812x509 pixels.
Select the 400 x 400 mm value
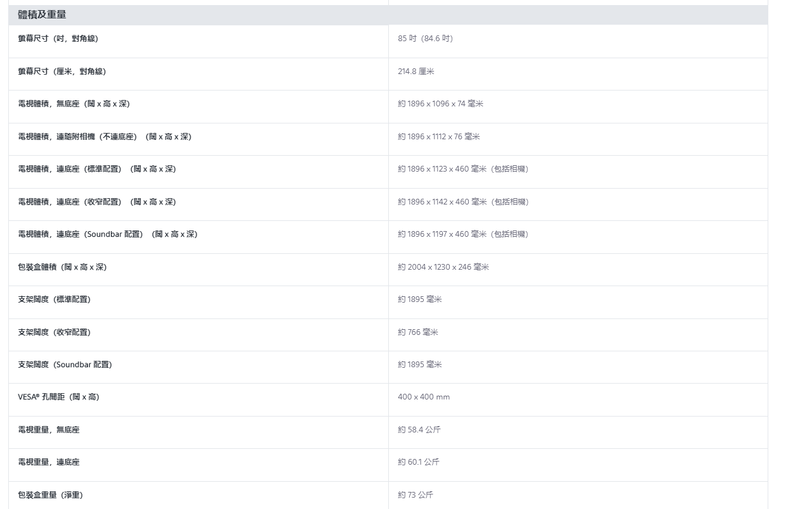tap(424, 397)
